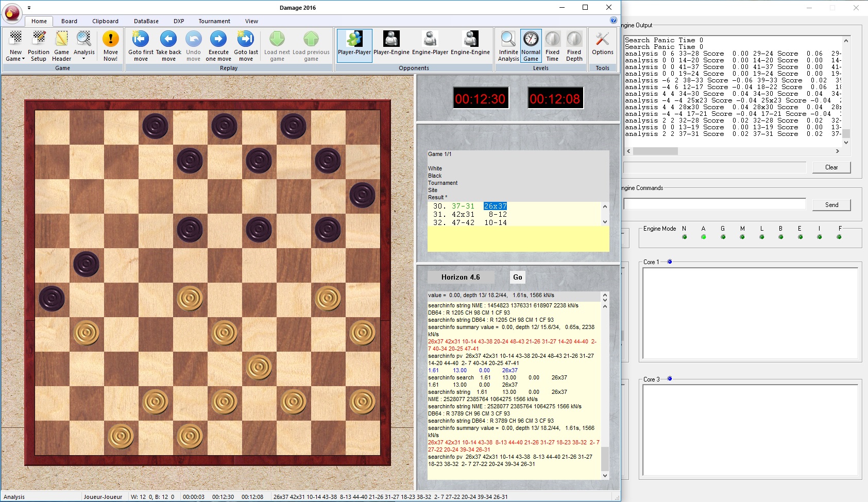Open the New Game dropdown arrow

[x=23, y=59]
